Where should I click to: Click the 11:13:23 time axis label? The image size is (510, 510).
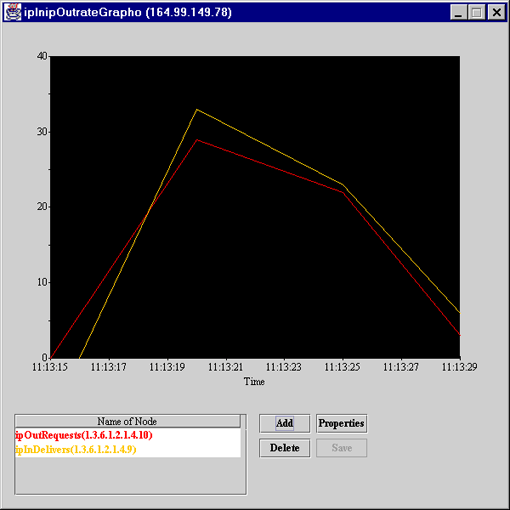click(x=284, y=367)
